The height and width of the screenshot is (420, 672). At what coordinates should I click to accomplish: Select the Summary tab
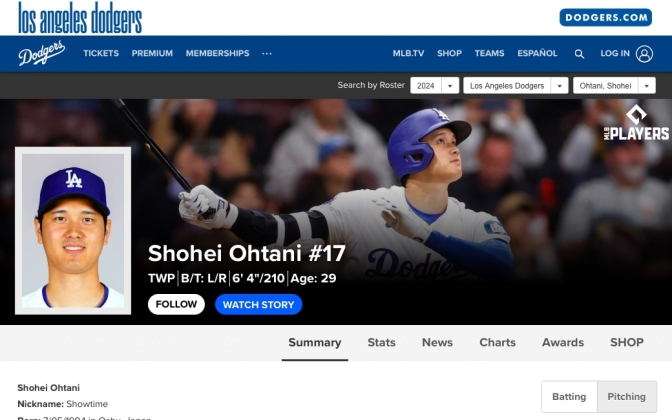tap(315, 342)
